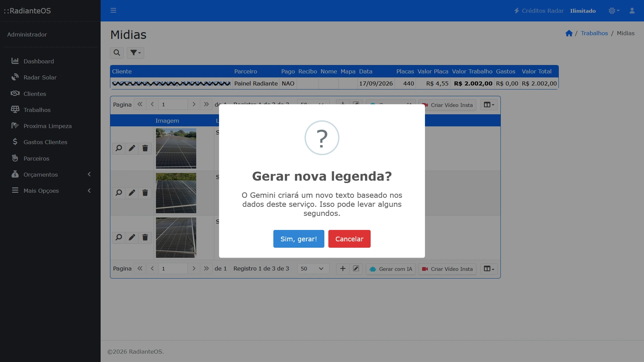Edit third image row with pencil icon
Screen dimensions: 644x362
(x=132, y=237)
